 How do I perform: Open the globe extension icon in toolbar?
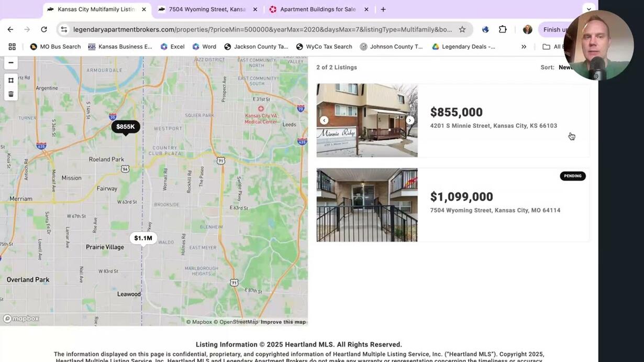tap(485, 29)
